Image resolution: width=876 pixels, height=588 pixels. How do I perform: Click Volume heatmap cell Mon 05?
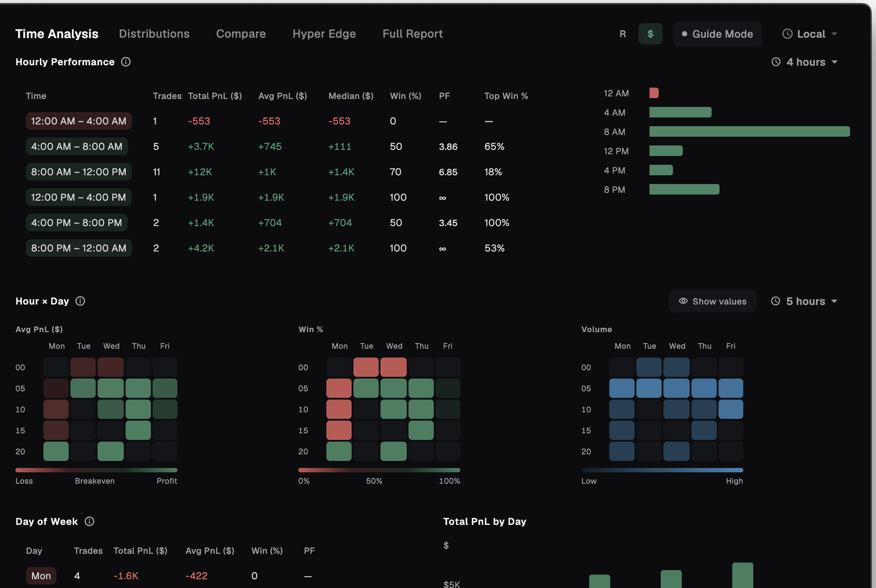(x=622, y=388)
